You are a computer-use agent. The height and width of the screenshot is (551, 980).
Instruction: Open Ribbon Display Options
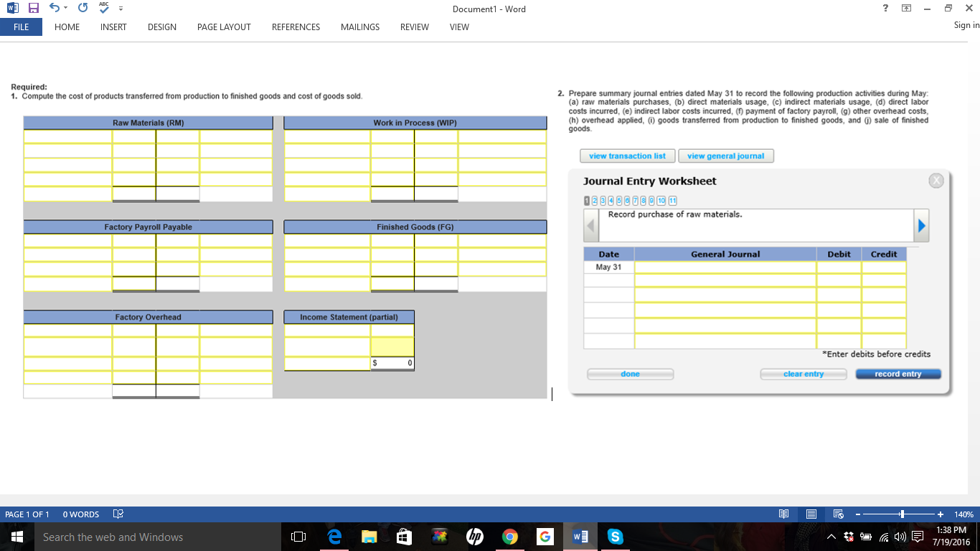[x=906, y=9]
